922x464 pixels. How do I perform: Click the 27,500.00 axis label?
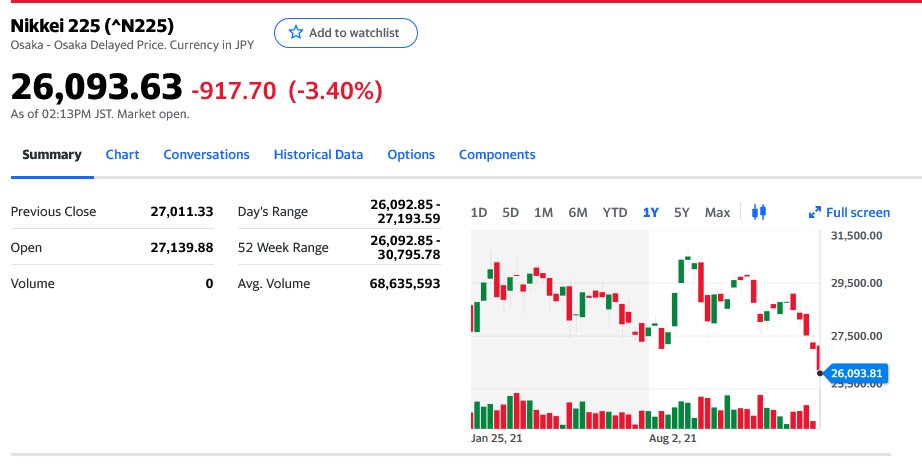[x=856, y=336]
